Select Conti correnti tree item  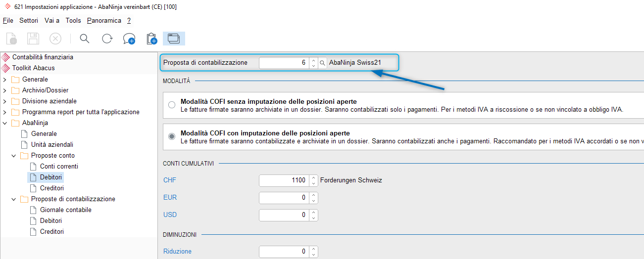click(59, 167)
